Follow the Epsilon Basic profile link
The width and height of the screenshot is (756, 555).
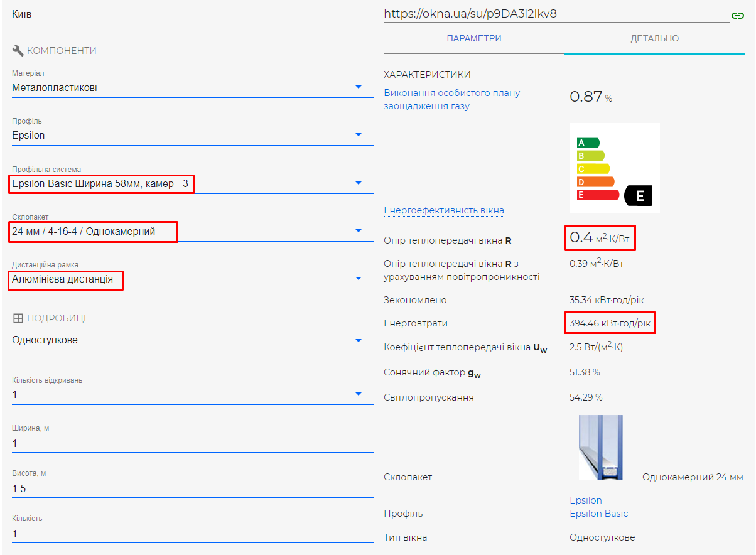coord(599,514)
